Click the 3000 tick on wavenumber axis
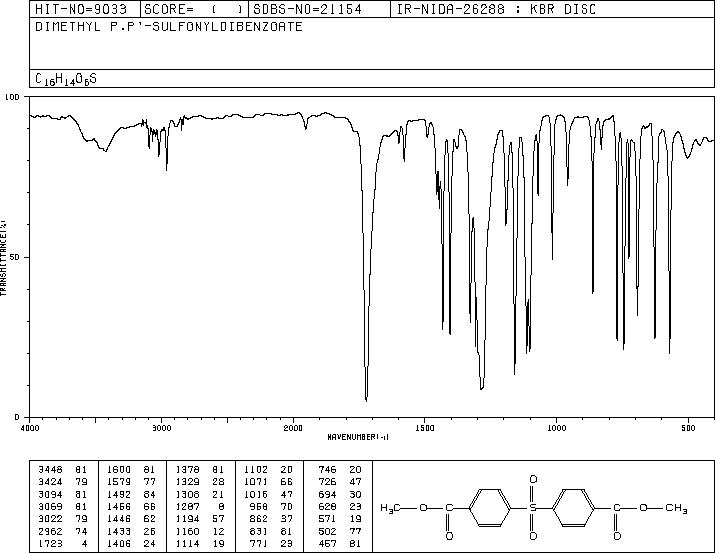This screenshot has width=715, height=553. (x=161, y=428)
